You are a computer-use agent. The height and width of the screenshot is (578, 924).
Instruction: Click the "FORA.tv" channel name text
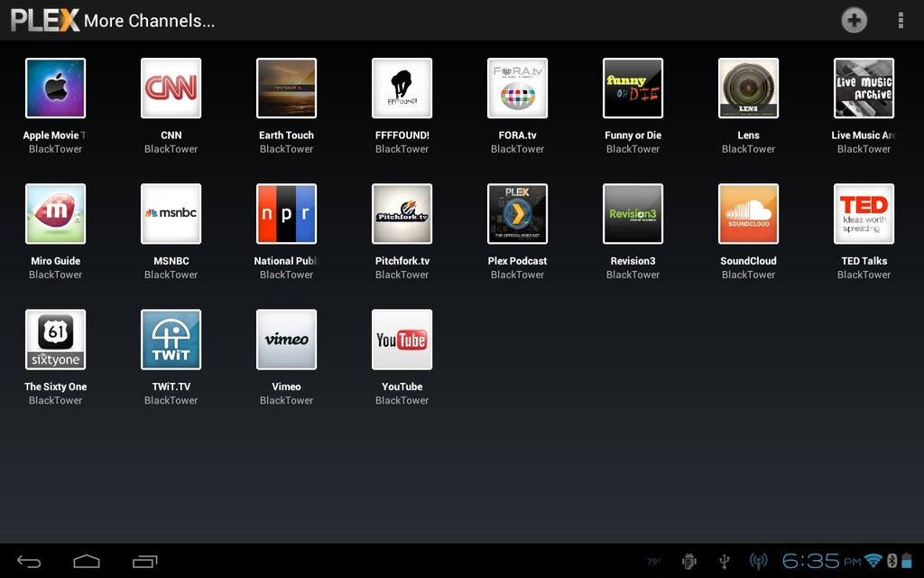(x=517, y=135)
